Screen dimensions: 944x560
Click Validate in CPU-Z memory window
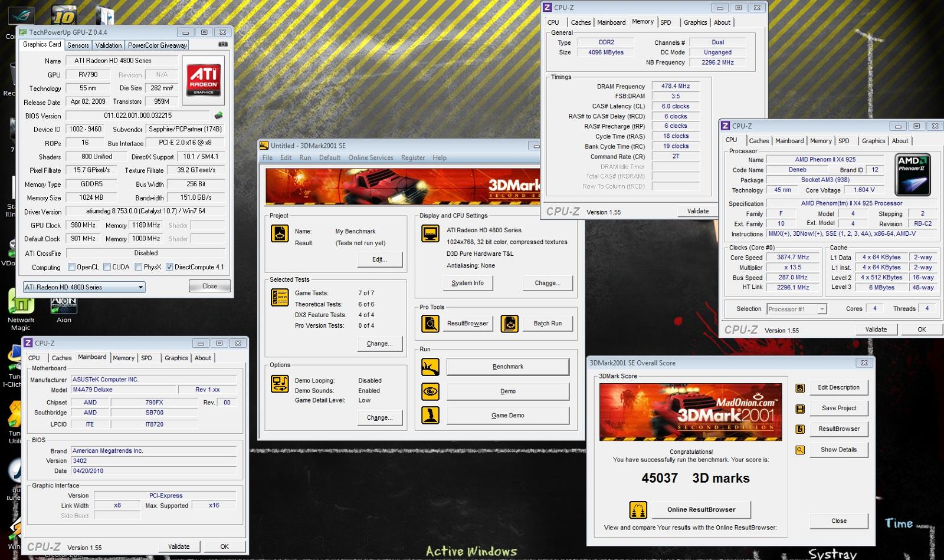pos(698,211)
